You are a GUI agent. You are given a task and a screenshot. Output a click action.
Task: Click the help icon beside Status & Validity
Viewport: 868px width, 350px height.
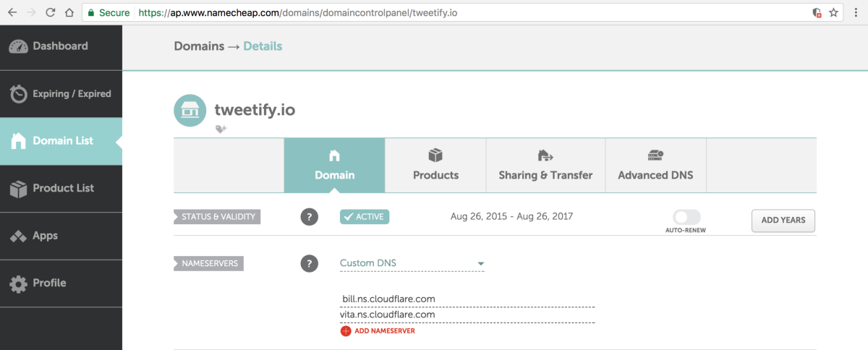(x=310, y=217)
